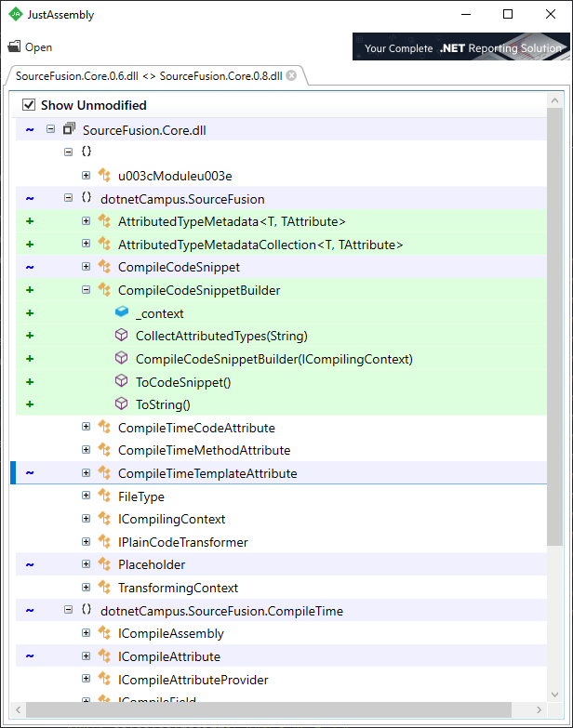Image resolution: width=573 pixels, height=728 pixels.
Task: Select CollectAttributedTypes(String) method row
Action: pos(221,336)
